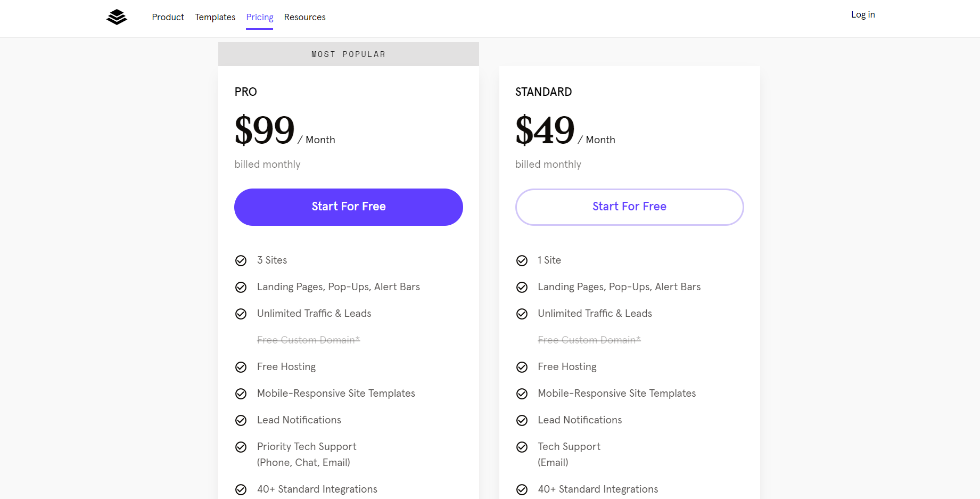Open the Product menu

(168, 17)
